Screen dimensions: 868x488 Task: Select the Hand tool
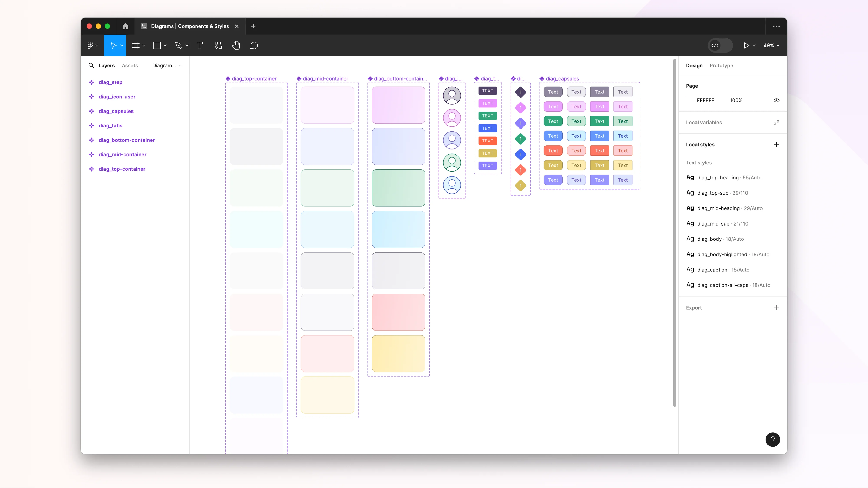(x=236, y=46)
